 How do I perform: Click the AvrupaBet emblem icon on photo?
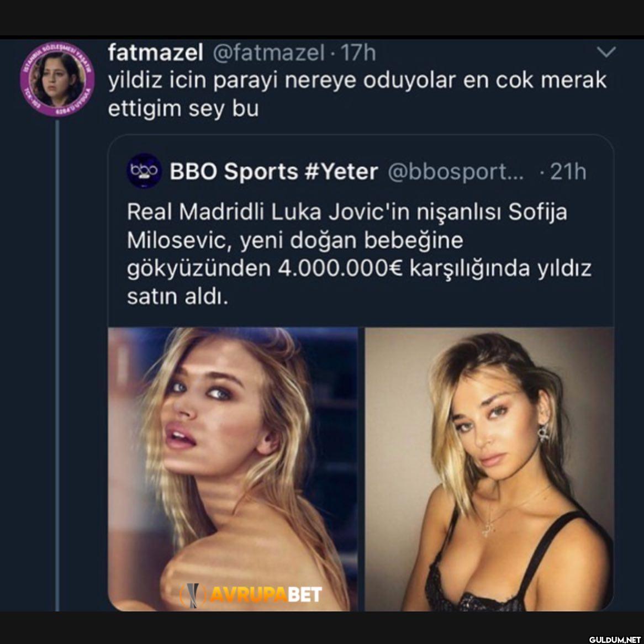[x=193, y=594]
